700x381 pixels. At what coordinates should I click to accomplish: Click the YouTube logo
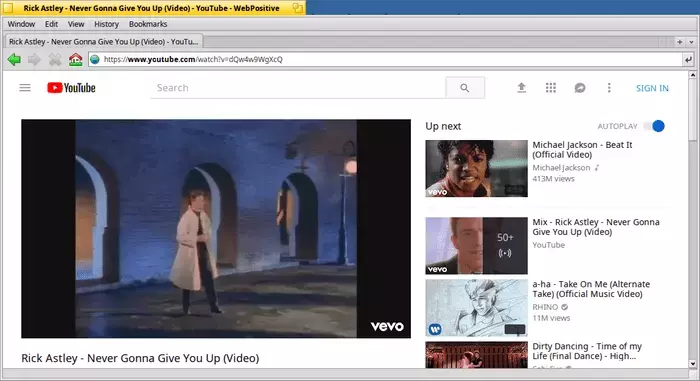click(71, 88)
